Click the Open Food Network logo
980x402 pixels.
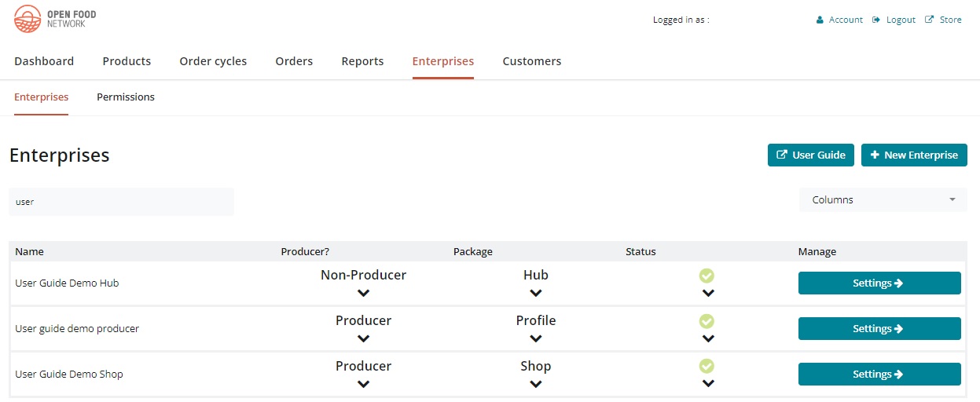pyautogui.click(x=55, y=19)
